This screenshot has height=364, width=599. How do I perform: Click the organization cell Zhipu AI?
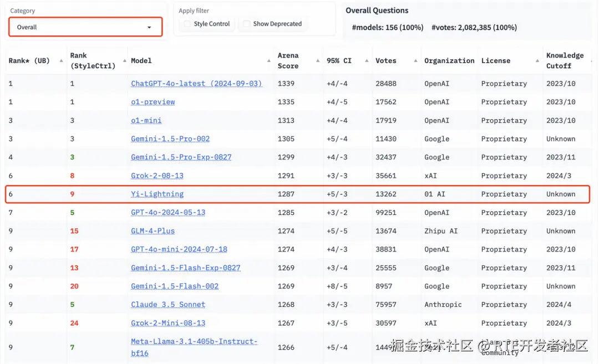tap(441, 231)
